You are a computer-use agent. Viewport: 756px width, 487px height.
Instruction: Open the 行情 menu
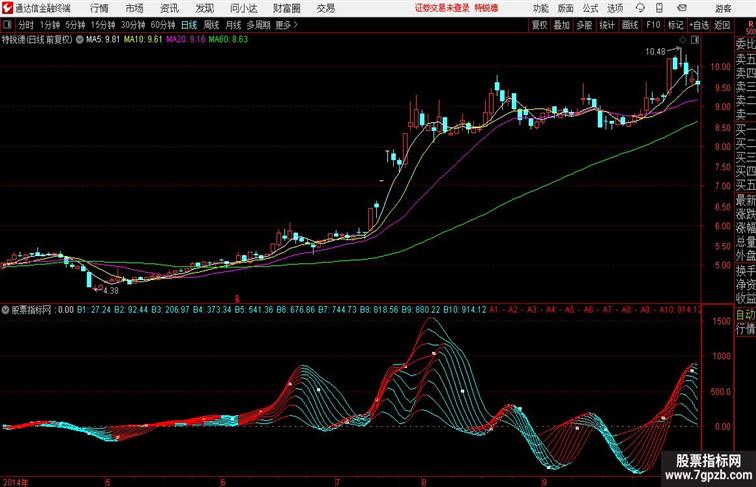coord(99,8)
